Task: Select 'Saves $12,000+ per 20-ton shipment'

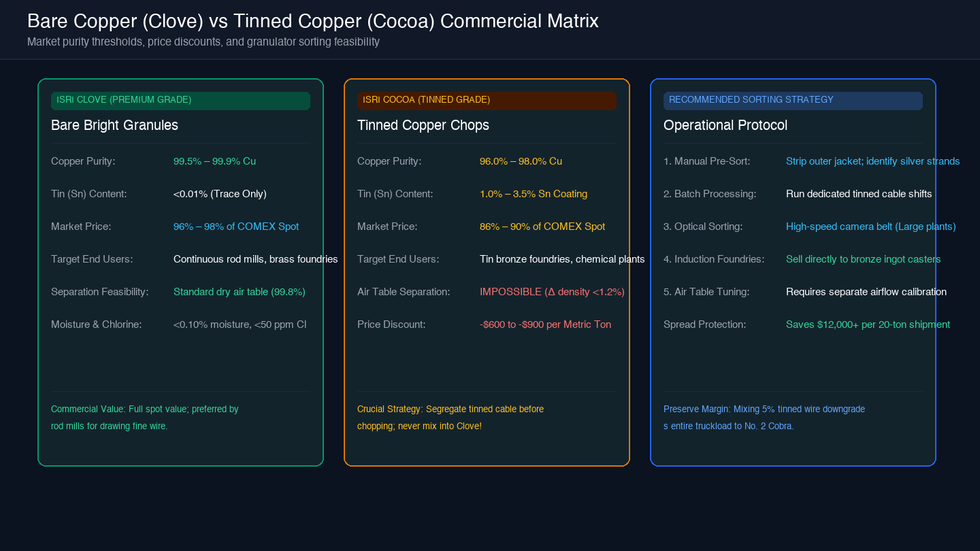Action: (x=868, y=324)
